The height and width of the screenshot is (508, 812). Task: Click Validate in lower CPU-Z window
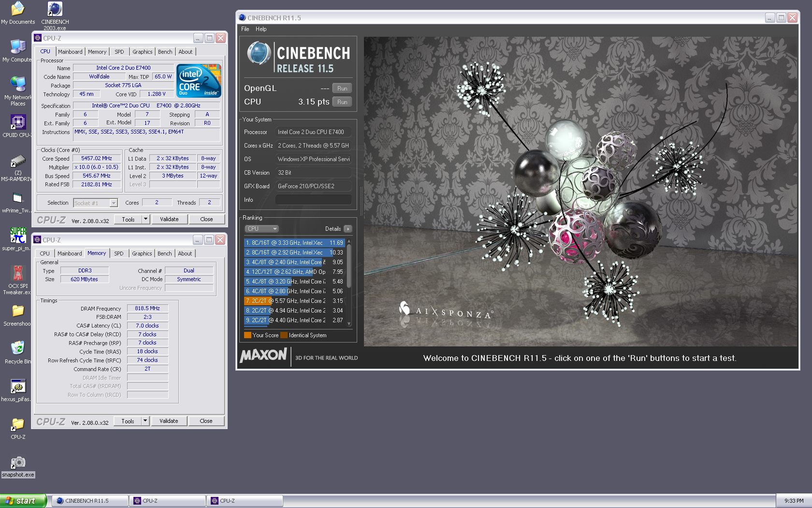169,421
